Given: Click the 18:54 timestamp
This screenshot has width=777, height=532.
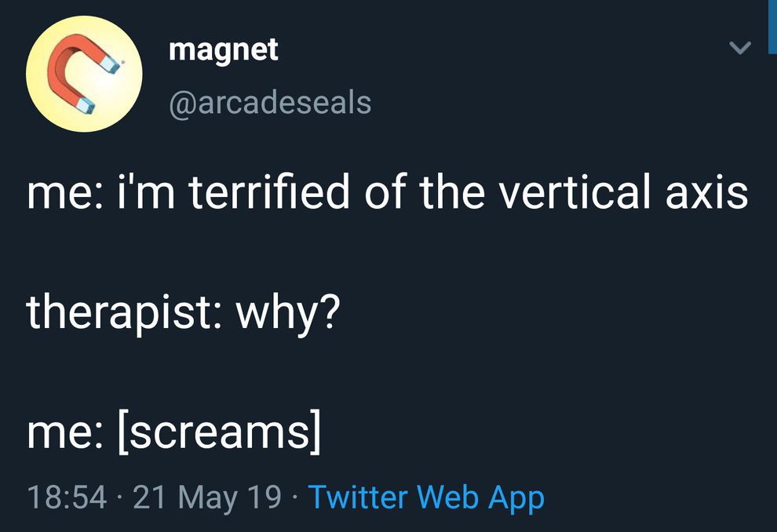Looking at the screenshot, I should click(67, 497).
